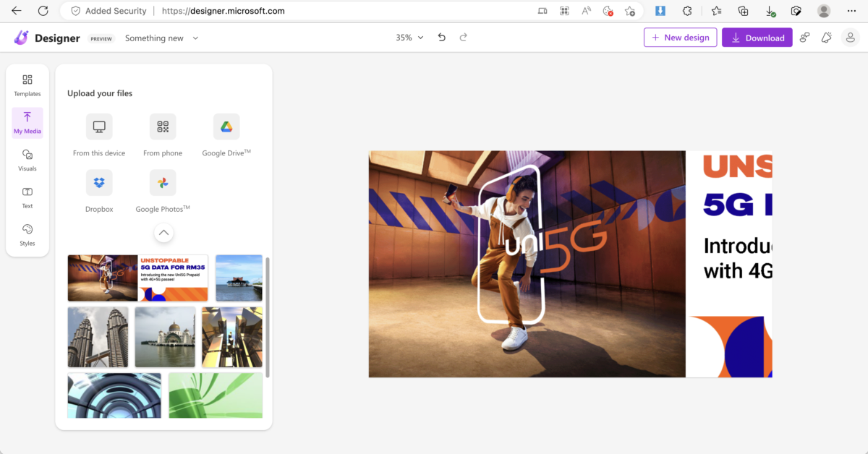
Task: Click the media panel scrollbar
Action: tap(268, 317)
